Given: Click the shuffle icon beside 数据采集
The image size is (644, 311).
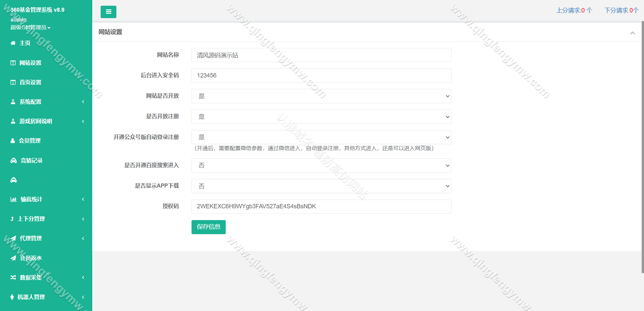Looking at the screenshot, I should [x=13, y=277].
